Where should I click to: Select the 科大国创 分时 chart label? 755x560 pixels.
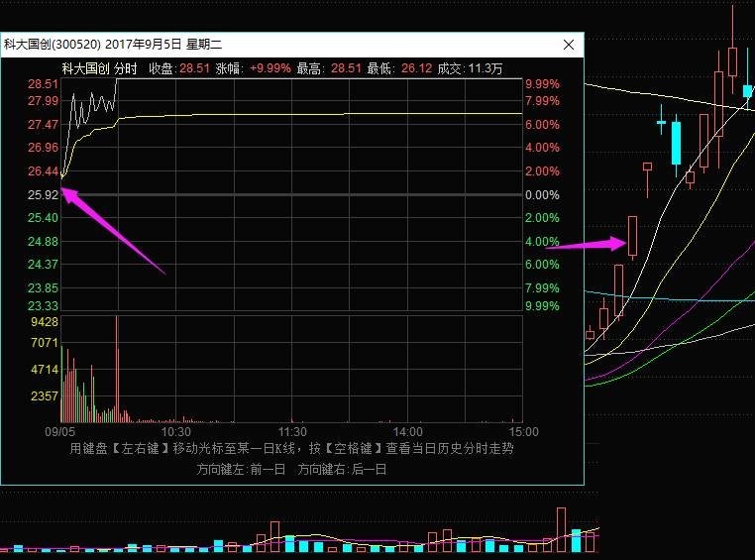99,68
